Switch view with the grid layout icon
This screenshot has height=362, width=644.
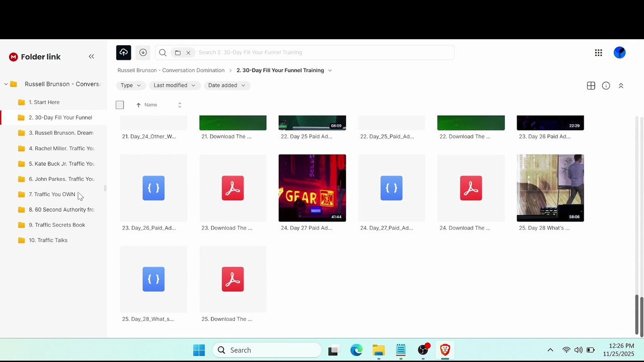(591, 86)
